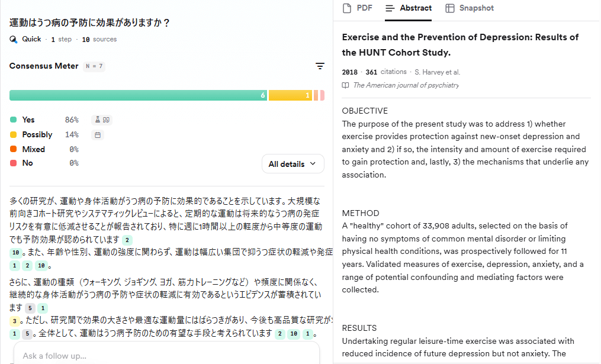Select the Abstract tab
Viewport: 601px width, 364px height.
coord(408,8)
